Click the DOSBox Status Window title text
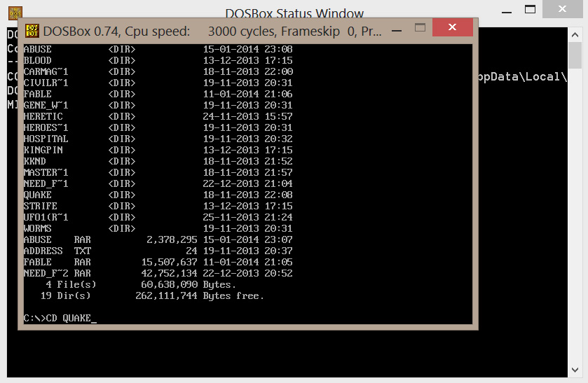The width and height of the screenshot is (588, 383). point(294,13)
